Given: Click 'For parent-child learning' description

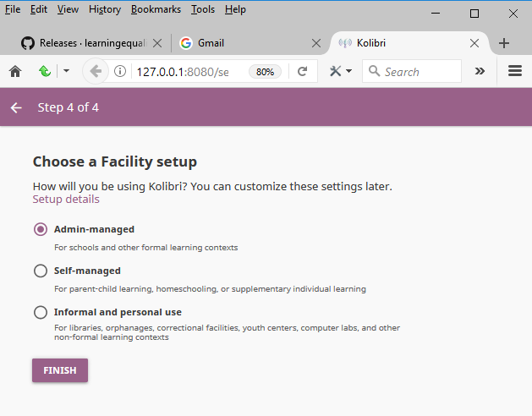Looking at the screenshot, I should [210, 289].
